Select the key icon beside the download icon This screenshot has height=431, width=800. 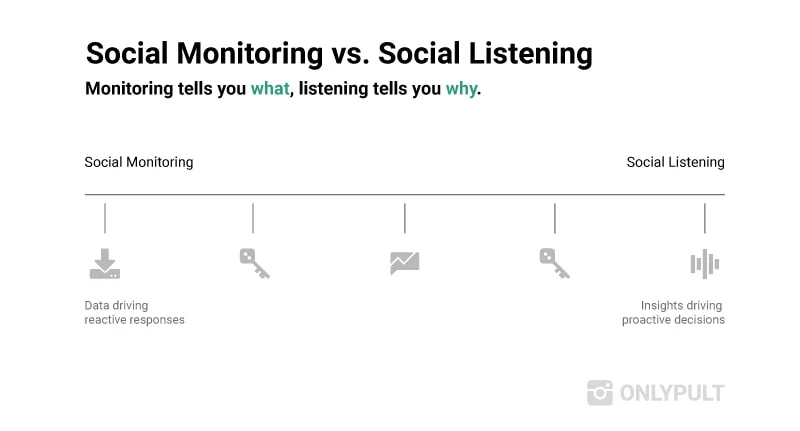point(254,264)
